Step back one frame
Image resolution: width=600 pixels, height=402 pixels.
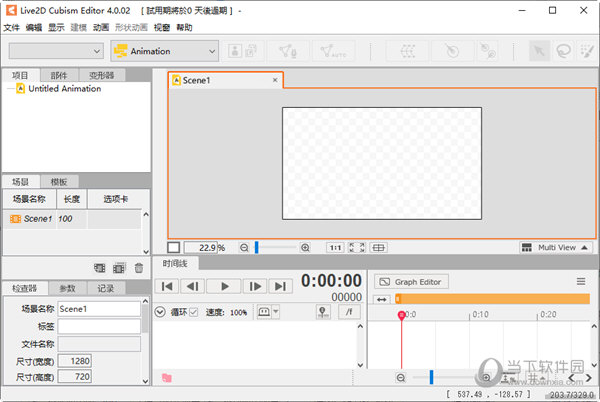point(192,286)
